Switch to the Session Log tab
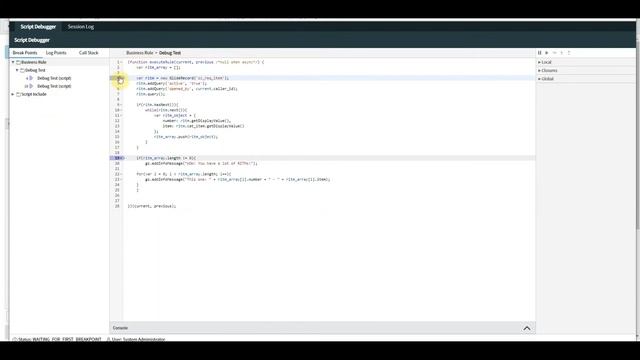Image resolution: width=640 pixels, height=360 pixels. point(81,27)
